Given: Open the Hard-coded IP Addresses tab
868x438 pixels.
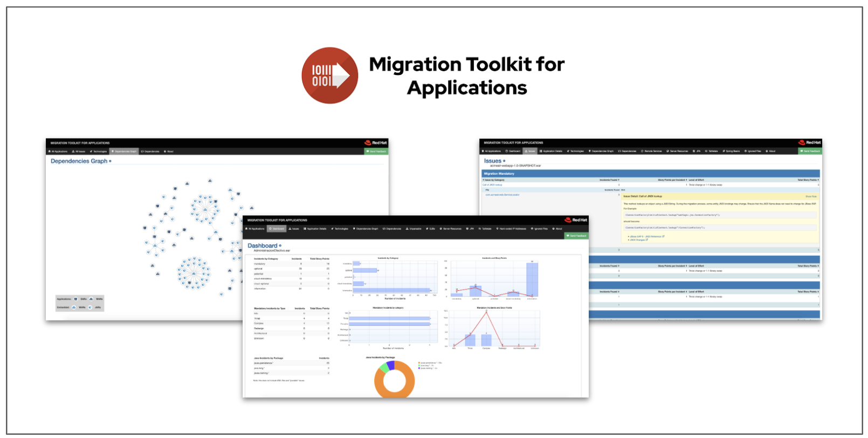Looking at the screenshot, I should [x=511, y=229].
